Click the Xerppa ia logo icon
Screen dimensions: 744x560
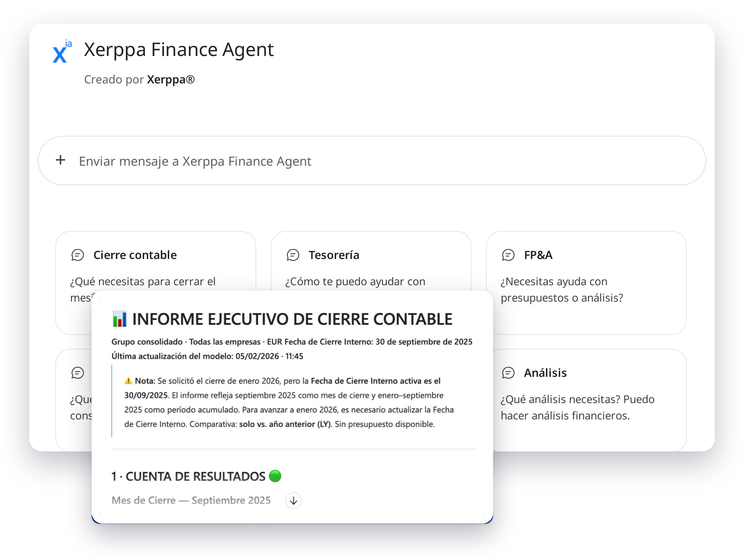click(x=62, y=51)
